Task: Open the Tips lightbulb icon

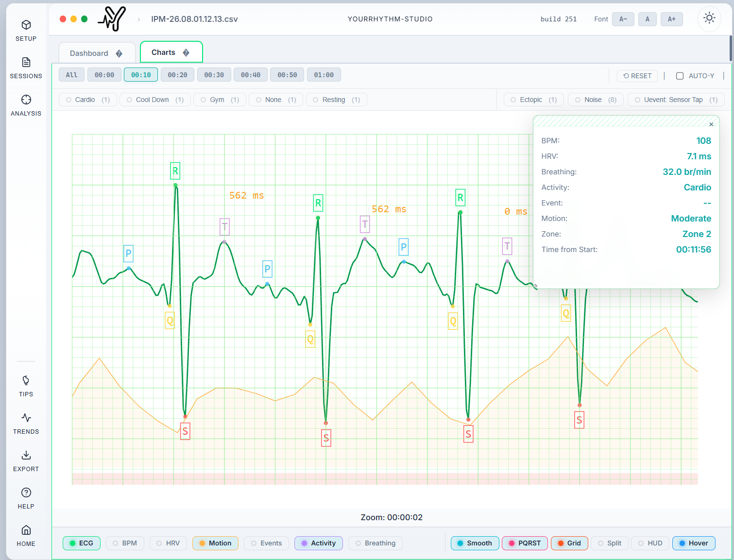Action: tap(26, 380)
